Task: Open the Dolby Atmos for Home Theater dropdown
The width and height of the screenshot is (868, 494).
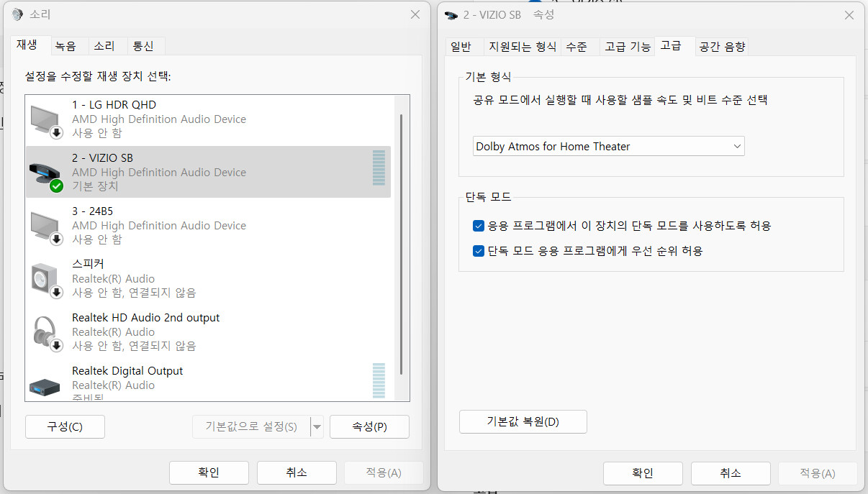Action: point(608,147)
